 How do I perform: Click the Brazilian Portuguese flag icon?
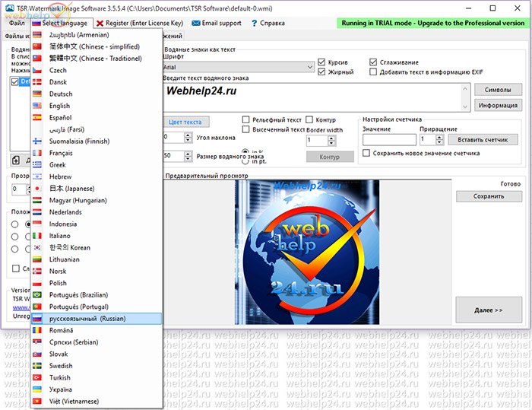pyautogui.click(x=37, y=294)
